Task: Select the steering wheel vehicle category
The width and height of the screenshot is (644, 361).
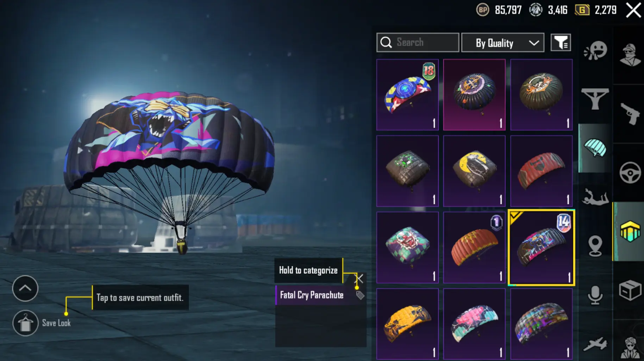Action: (630, 172)
